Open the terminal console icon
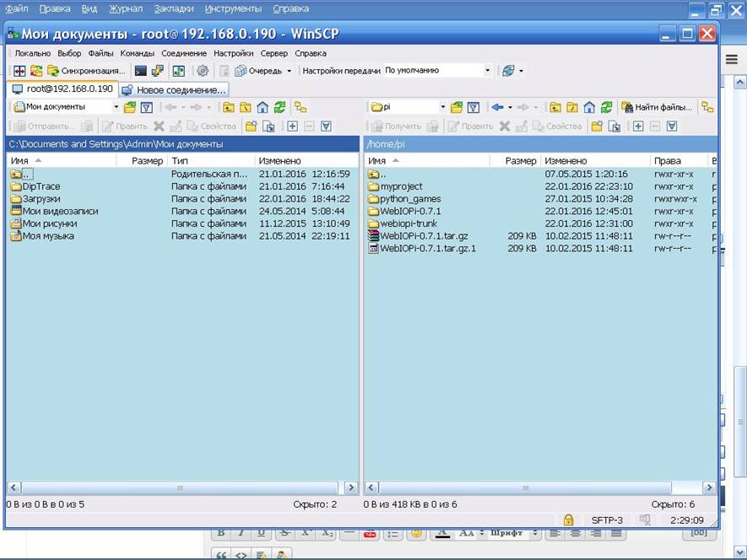The height and width of the screenshot is (560, 747). click(141, 71)
